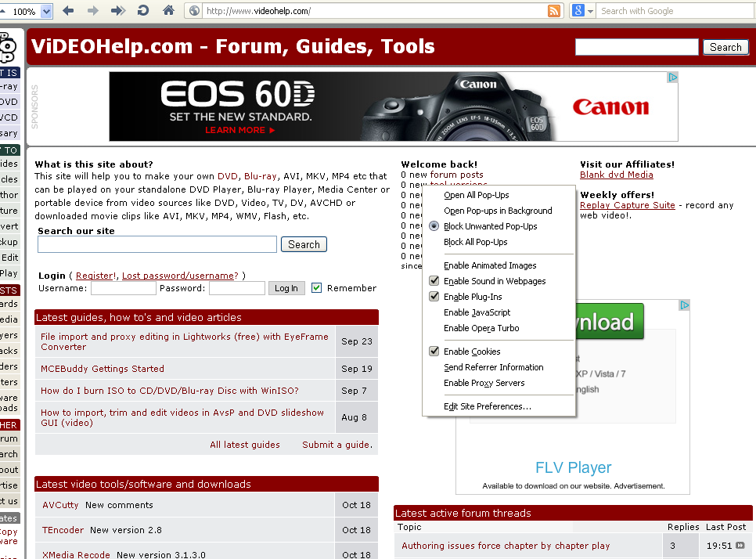Uncheck Enable Sound in Webpages
The width and height of the screenshot is (756, 559).
tap(434, 281)
